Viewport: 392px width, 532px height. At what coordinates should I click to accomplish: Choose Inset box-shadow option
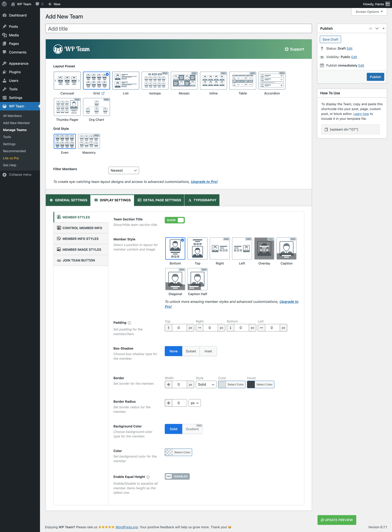click(208, 351)
